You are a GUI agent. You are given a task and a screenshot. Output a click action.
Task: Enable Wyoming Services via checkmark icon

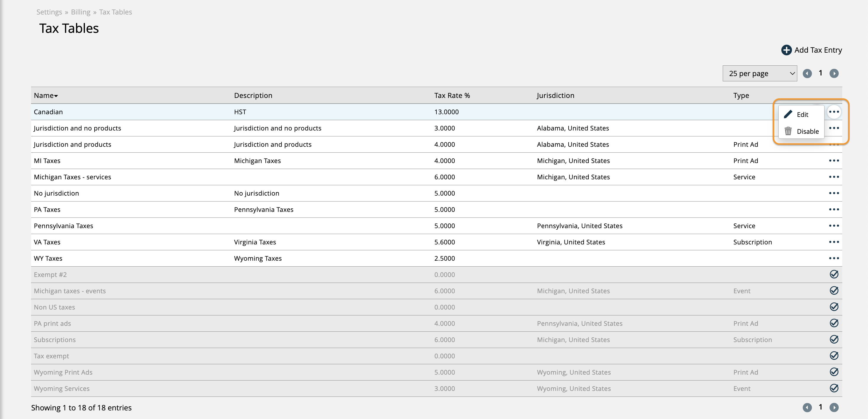coord(834,388)
